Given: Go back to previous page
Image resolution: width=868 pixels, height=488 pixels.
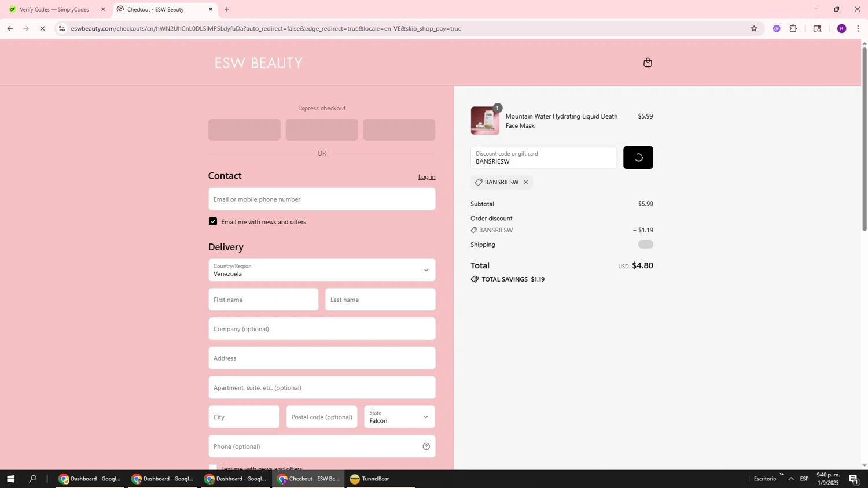Looking at the screenshot, I should 10,28.
